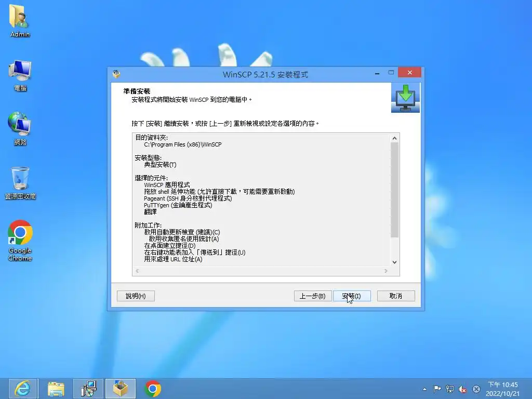Click the heading 準備安裝
The image size is (532, 399).
(137, 91)
